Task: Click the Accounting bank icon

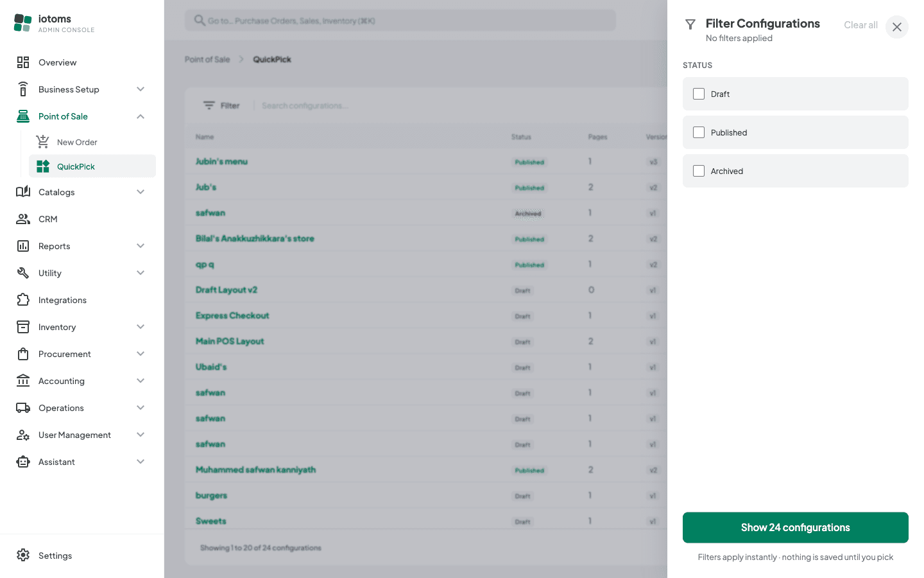Action: [x=23, y=381]
